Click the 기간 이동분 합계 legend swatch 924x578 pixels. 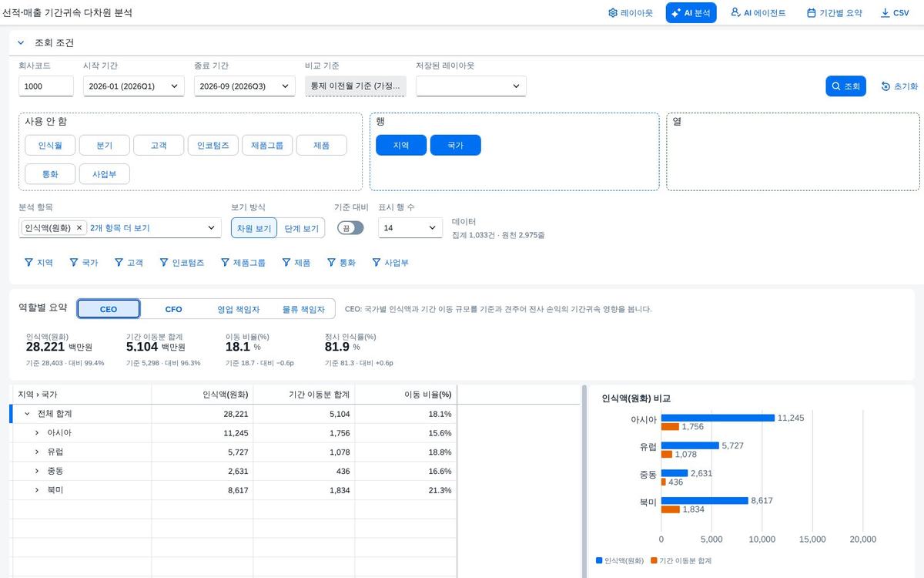654,560
